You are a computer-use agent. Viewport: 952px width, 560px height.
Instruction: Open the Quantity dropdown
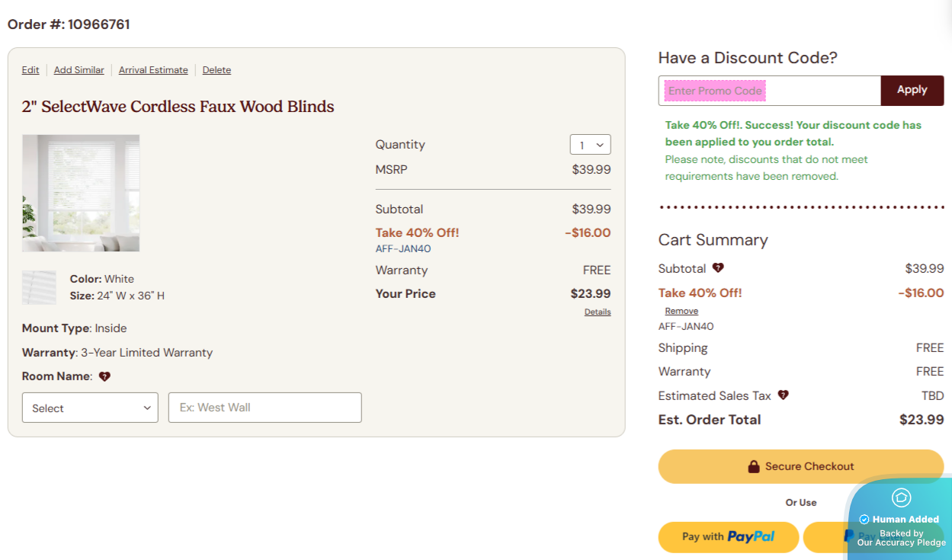590,145
